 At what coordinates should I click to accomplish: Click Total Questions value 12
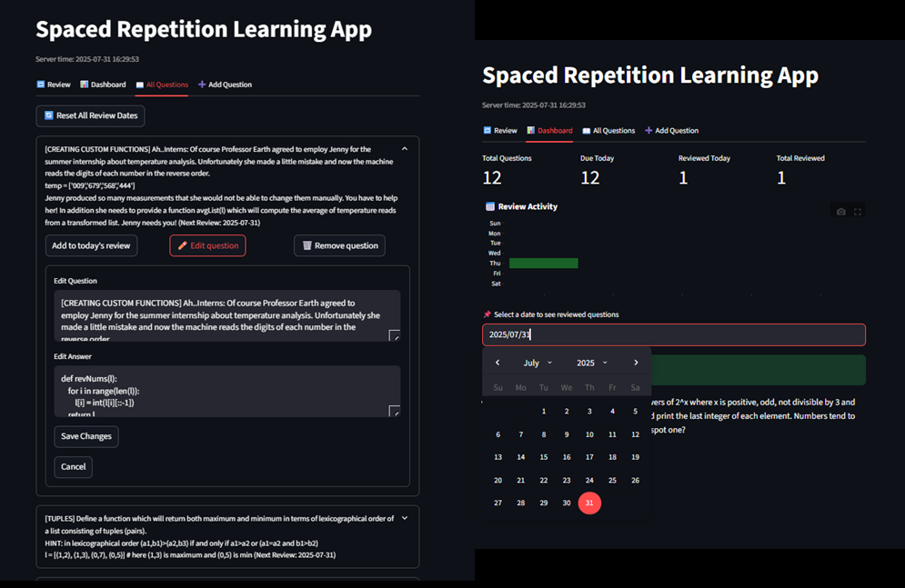[492, 178]
